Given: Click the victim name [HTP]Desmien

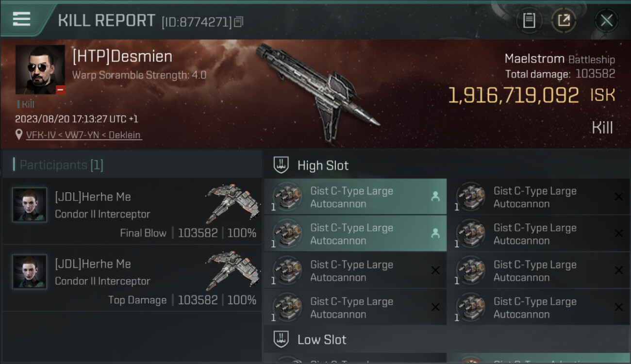Looking at the screenshot, I should [122, 56].
